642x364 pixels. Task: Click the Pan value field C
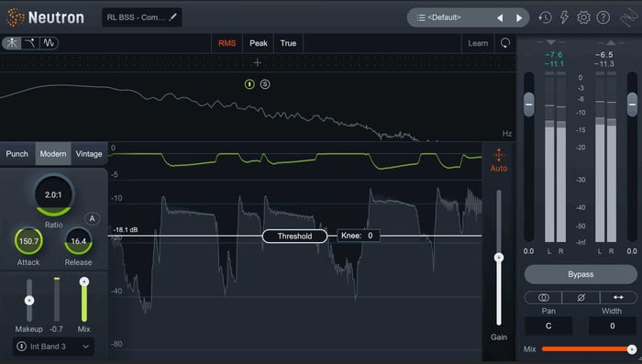click(x=548, y=325)
